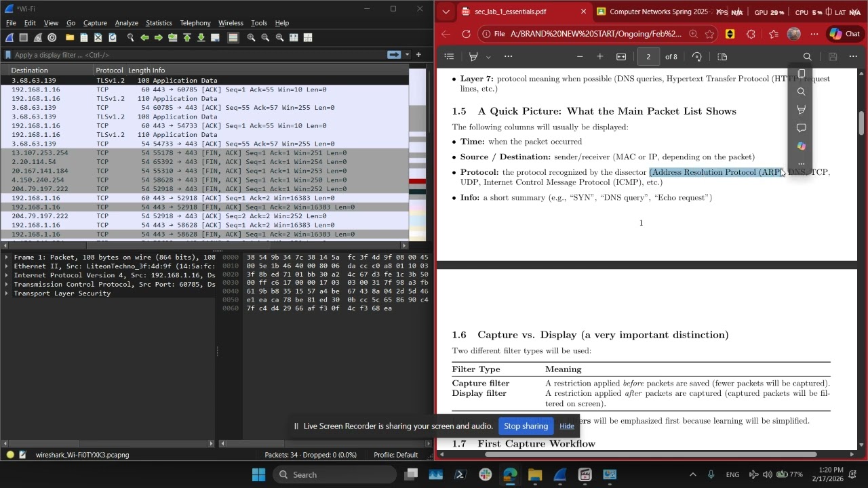Expand the Frame 1 tree item
The image size is (868, 488).
point(7,258)
